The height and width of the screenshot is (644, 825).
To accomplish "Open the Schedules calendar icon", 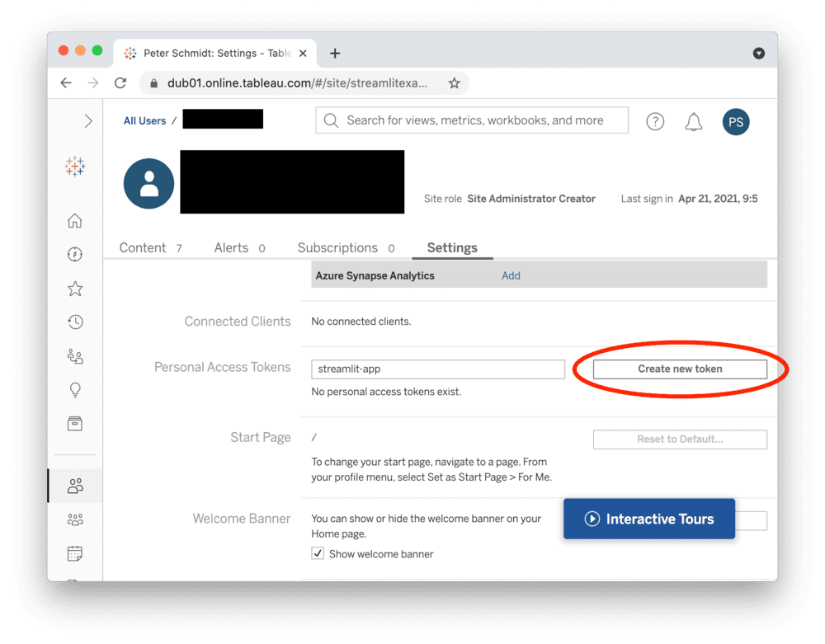I will pos(75,552).
